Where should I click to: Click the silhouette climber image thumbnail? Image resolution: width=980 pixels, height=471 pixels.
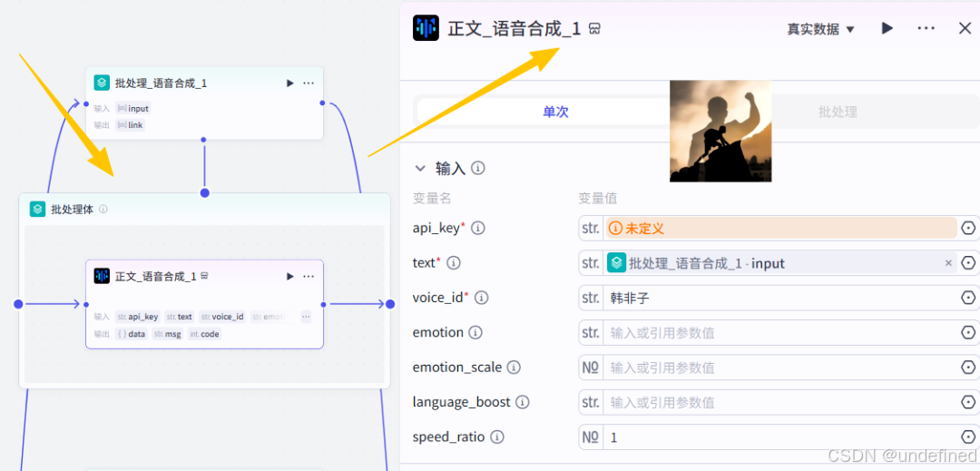tap(720, 132)
